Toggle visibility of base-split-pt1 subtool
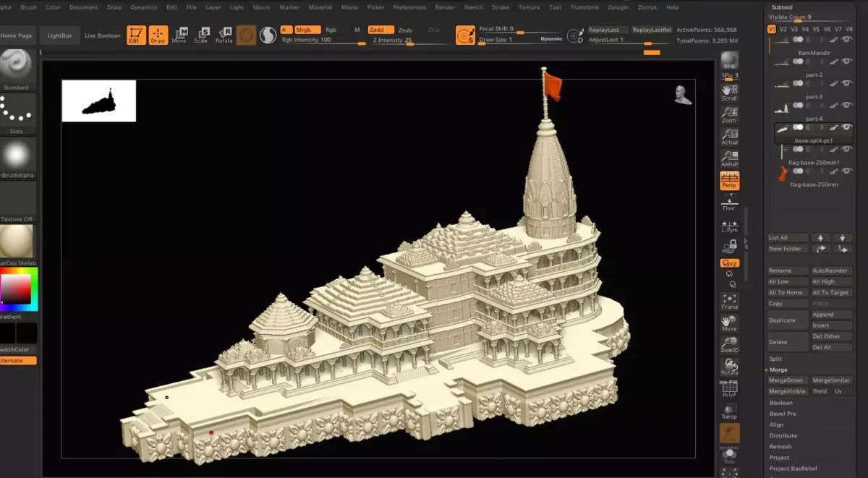The height and width of the screenshot is (478, 868). [x=846, y=127]
